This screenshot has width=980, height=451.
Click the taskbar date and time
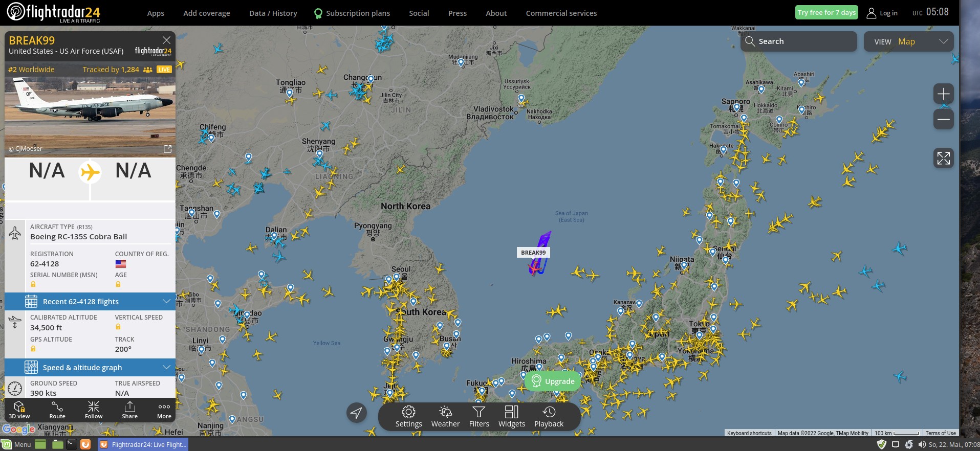[x=954, y=445]
